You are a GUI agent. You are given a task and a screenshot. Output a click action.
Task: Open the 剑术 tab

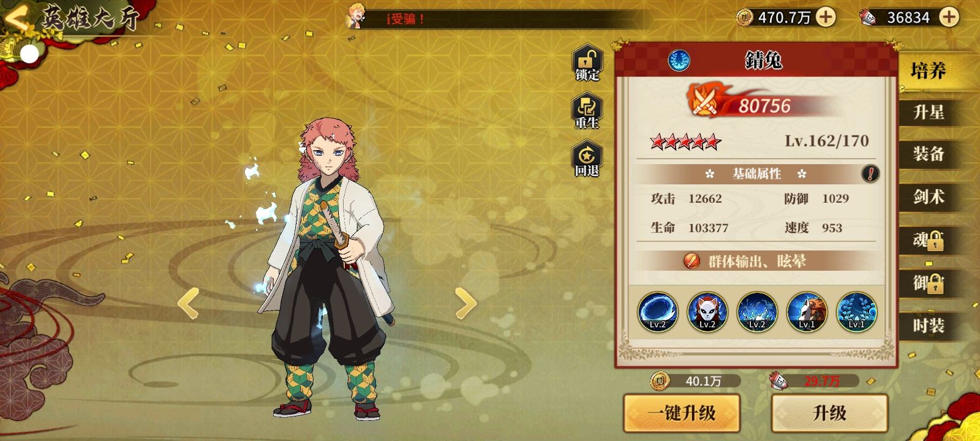(929, 197)
